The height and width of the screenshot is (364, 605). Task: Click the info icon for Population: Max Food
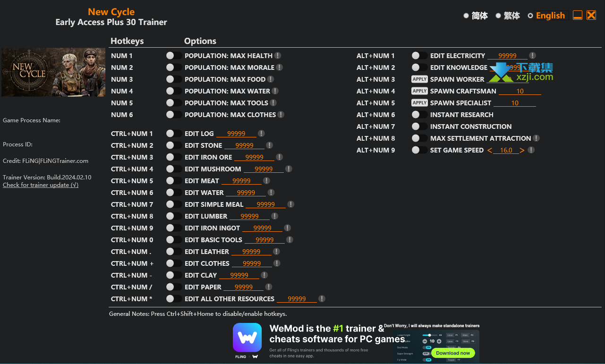(x=271, y=79)
